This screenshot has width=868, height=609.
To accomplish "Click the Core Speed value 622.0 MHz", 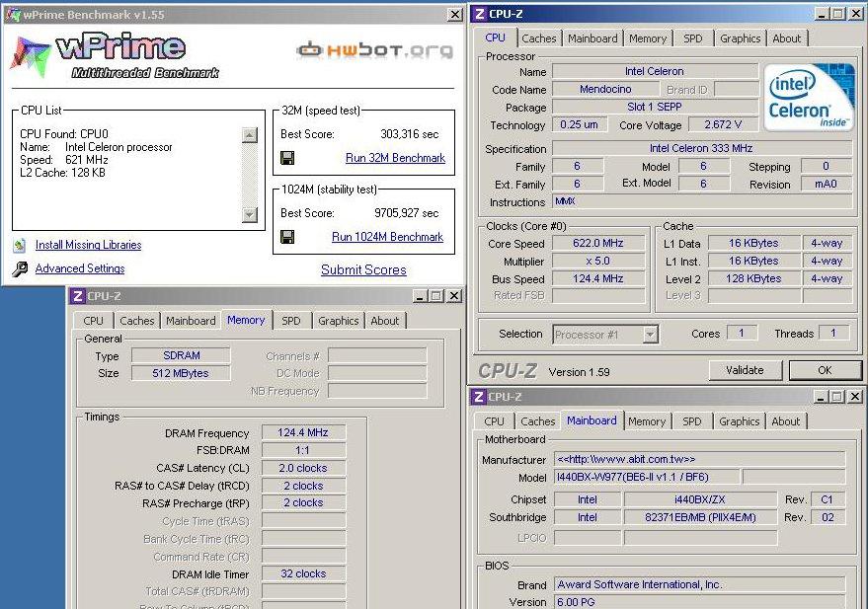I will coord(598,244).
